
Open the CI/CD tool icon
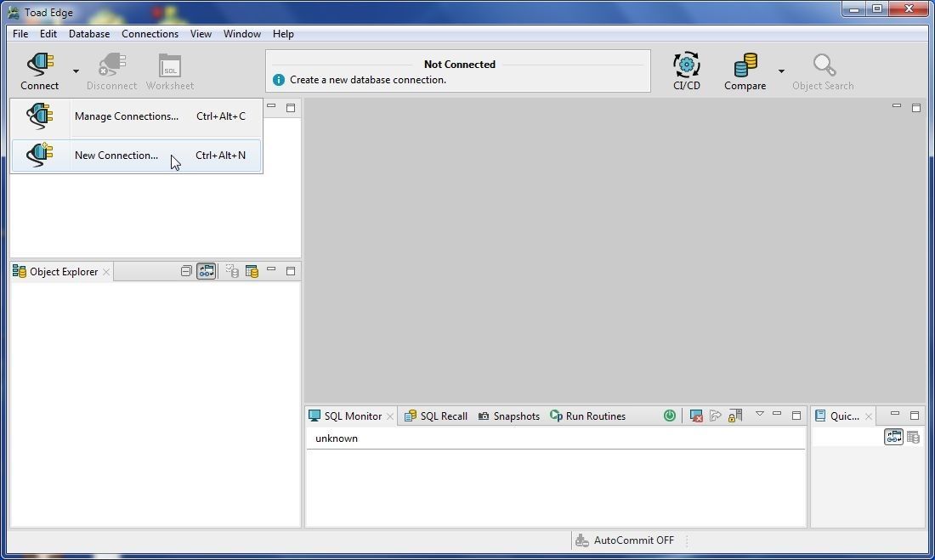click(x=686, y=65)
